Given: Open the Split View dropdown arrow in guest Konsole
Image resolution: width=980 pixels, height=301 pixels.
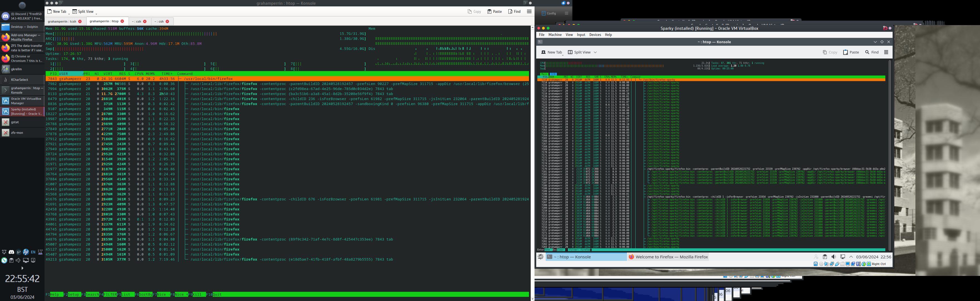Looking at the screenshot, I should (596, 52).
